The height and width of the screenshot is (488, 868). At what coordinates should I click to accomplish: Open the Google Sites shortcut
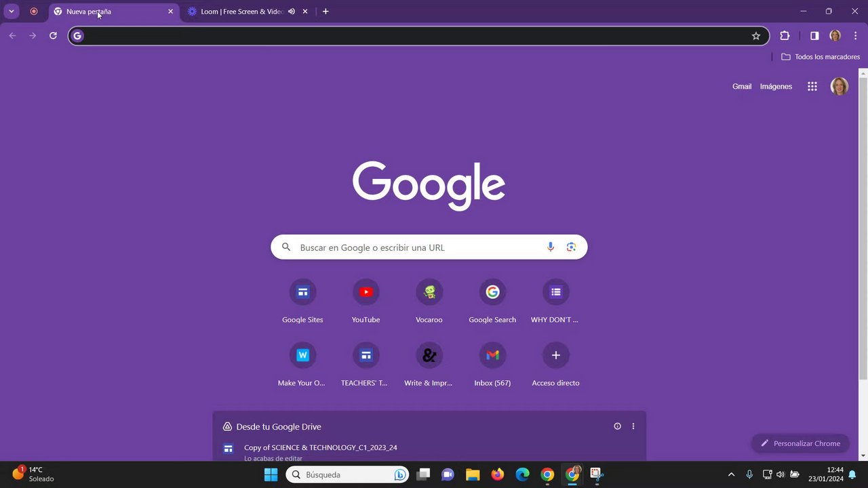click(x=302, y=302)
